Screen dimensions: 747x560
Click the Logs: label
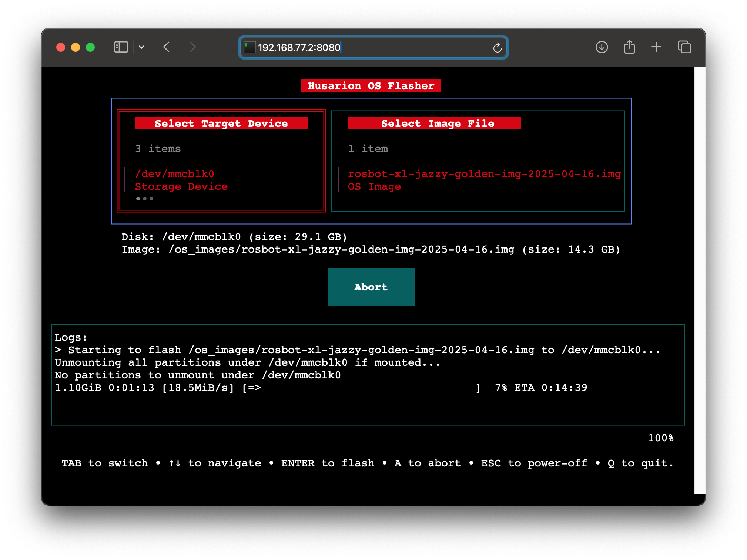pos(71,337)
